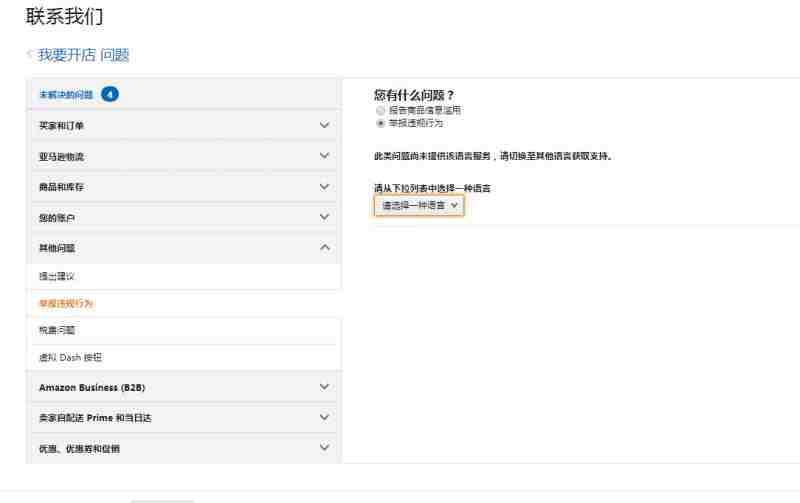The image size is (800, 503).
Task: Click the 优惠、优惠券和促销 chevron arrow
Action: [323, 448]
